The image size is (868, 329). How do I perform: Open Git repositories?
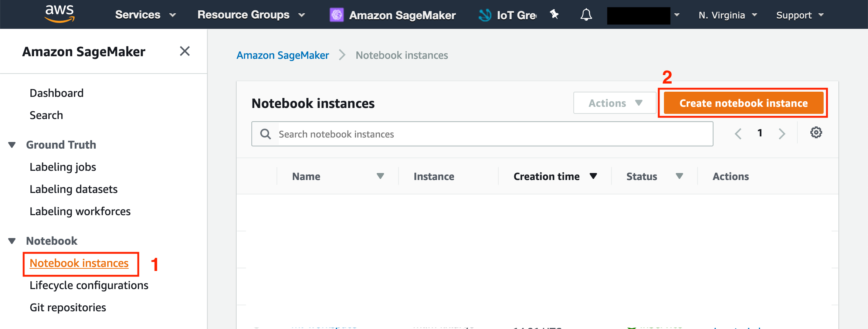point(68,308)
